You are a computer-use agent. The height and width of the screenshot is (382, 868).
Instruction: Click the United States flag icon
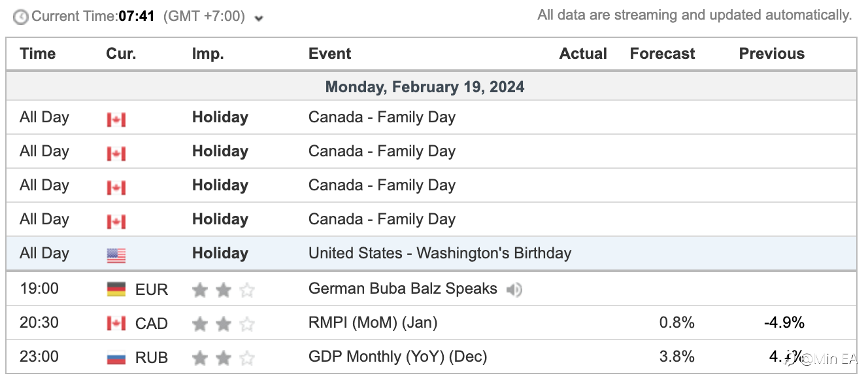click(x=116, y=256)
